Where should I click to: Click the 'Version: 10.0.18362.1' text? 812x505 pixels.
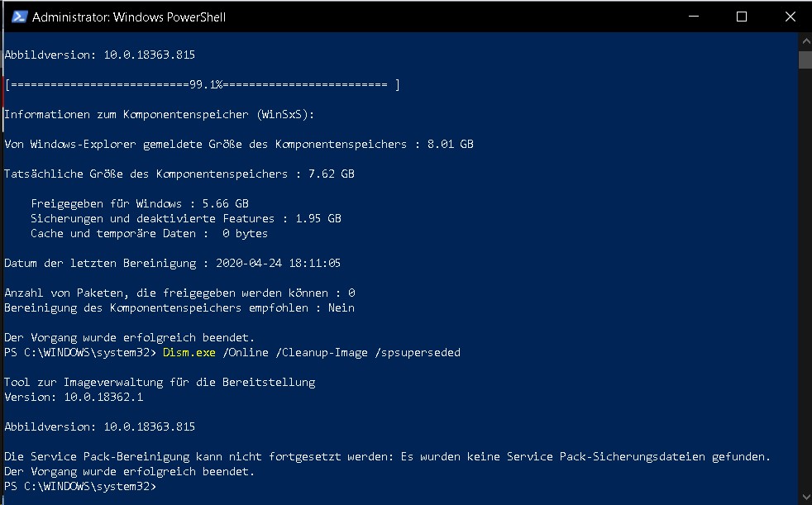point(74,397)
